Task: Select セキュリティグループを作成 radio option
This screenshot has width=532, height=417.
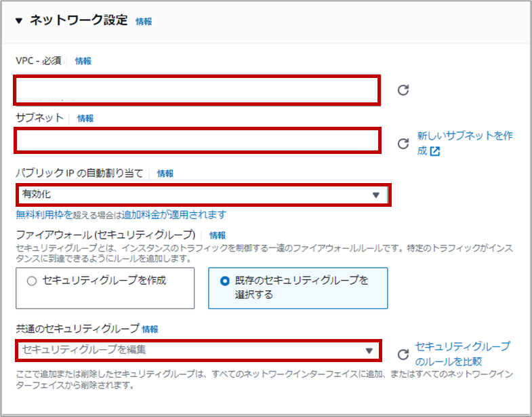Action: tap(105, 288)
